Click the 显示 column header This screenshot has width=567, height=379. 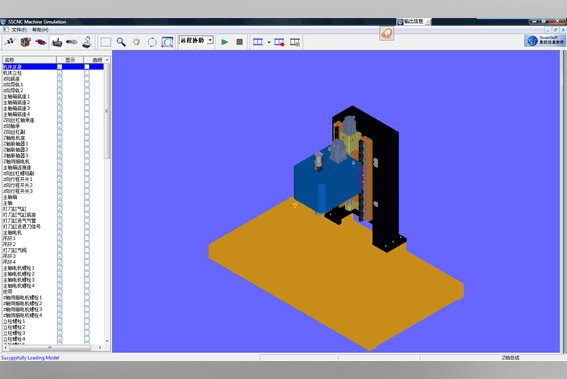70,60
